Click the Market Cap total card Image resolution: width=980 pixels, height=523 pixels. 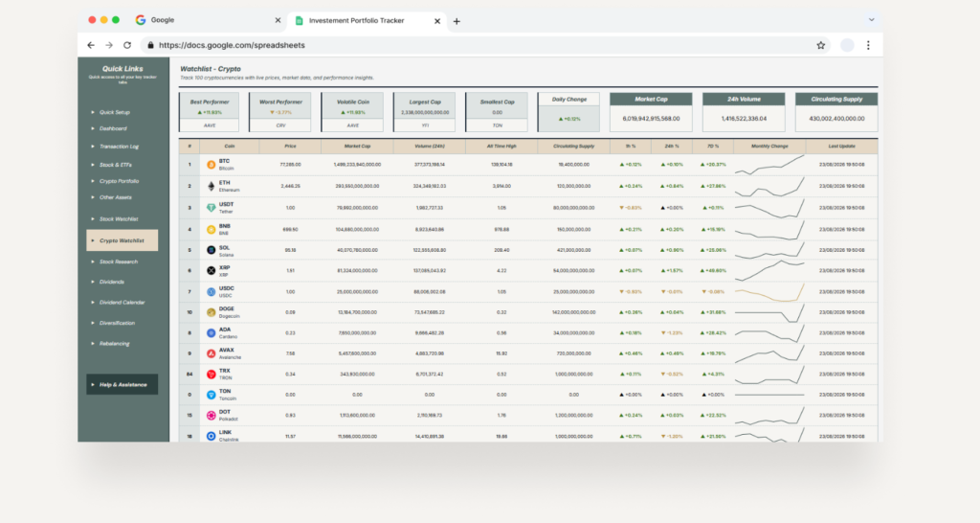(x=651, y=113)
